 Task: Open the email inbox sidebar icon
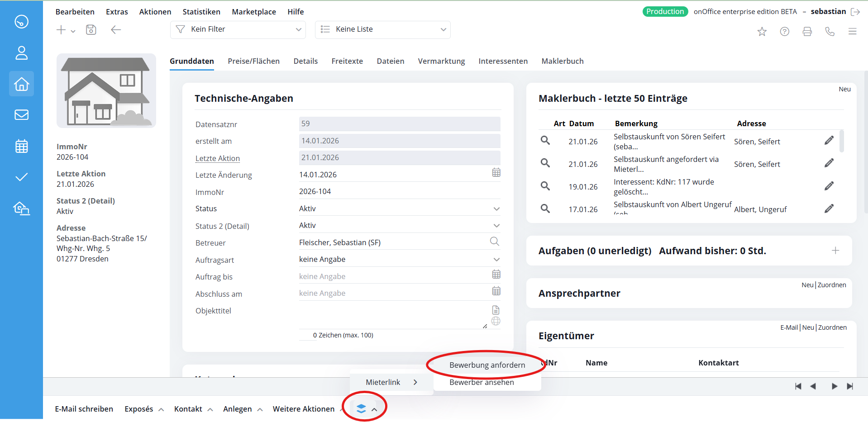click(21, 115)
